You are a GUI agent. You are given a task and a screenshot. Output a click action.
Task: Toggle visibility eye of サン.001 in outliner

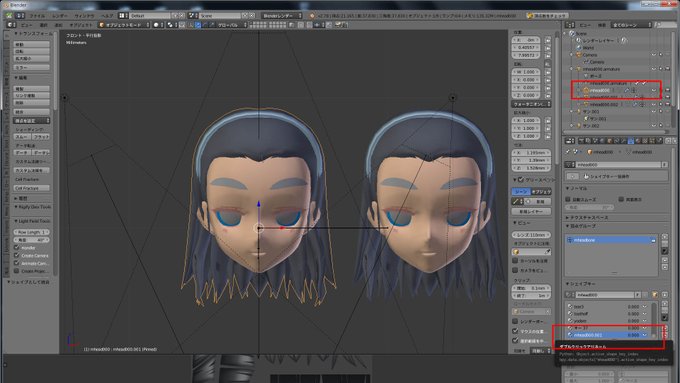click(x=654, y=111)
